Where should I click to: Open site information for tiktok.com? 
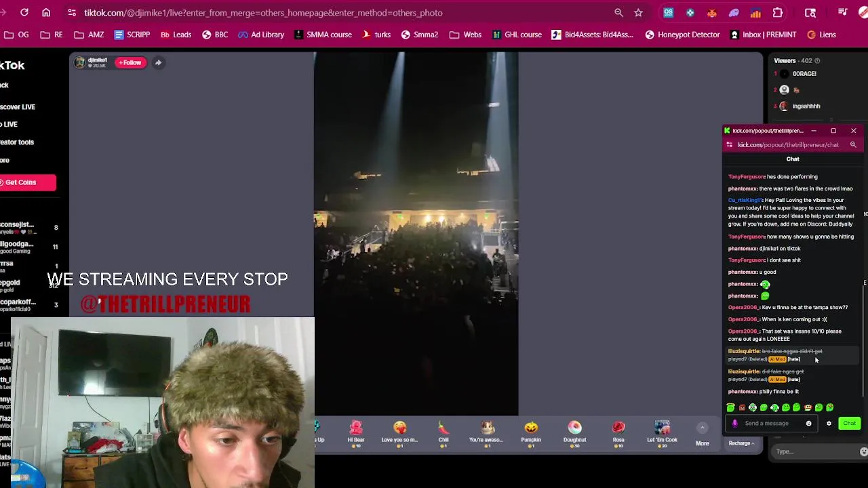coord(71,12)
